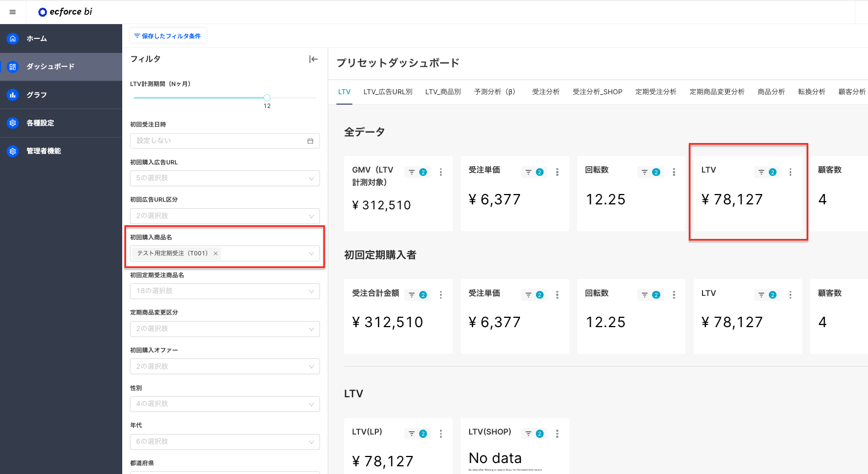
Task: Collapse the filter panel arrow icon
Action: 313,59
